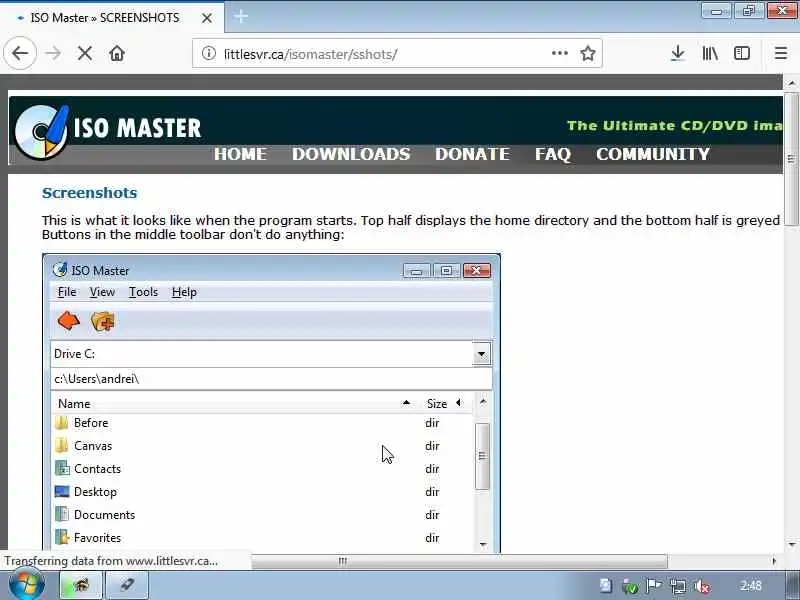This screenshot has width=800, height=600.
Task: Click the Favorites star folder icon
Action: (x=62, y=537)
